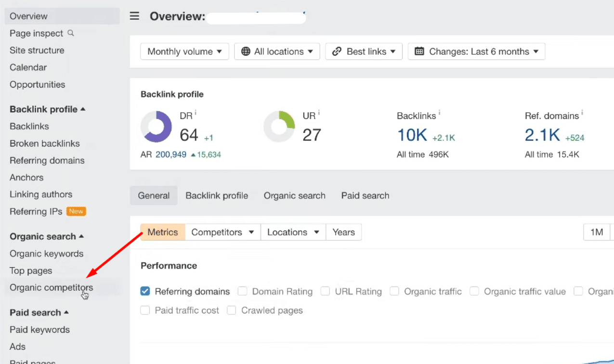Image resolution: width=614 pixels, height=364 pixels.
Task: Click the DR info icon
Action: [x=196, y=114]
